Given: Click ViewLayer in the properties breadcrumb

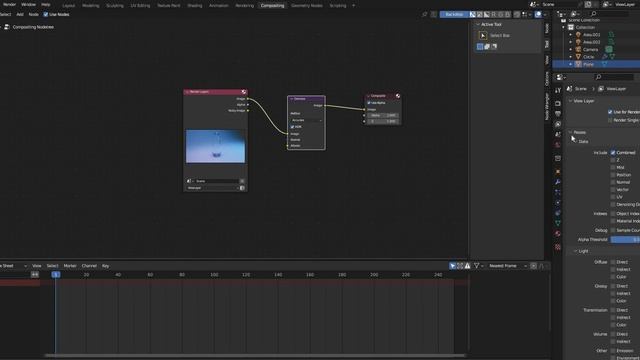Looking at the screenshot, I should click(616, 89).
